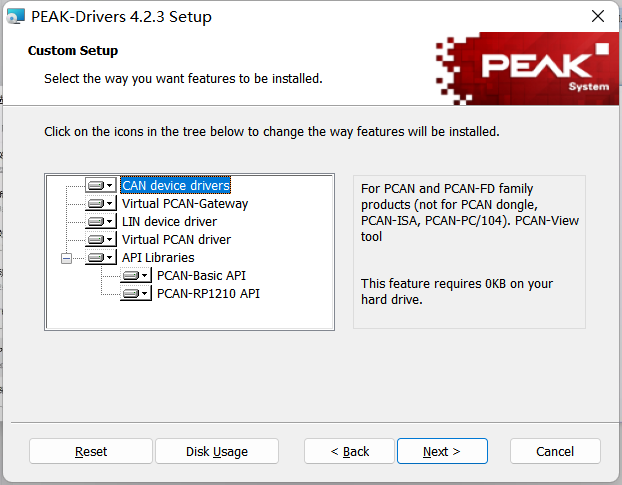Screen dimensions: 622x485
Task: Select PCAN-Basic API in the tree
Action: tap(201, 275)
